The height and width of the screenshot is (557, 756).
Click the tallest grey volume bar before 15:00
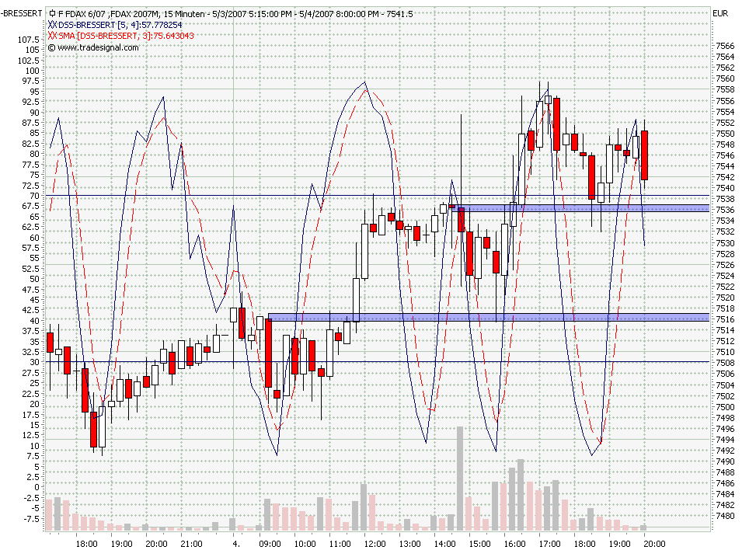click(460, 479)
